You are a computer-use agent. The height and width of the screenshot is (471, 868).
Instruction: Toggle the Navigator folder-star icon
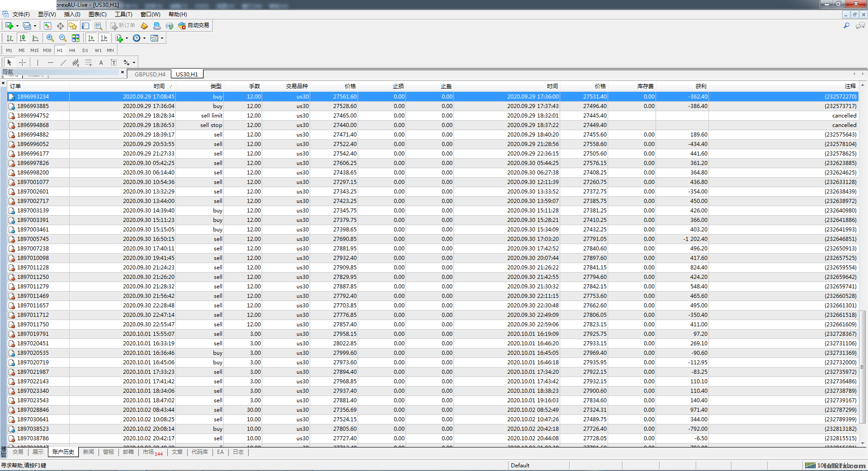(x=73, y=26)
